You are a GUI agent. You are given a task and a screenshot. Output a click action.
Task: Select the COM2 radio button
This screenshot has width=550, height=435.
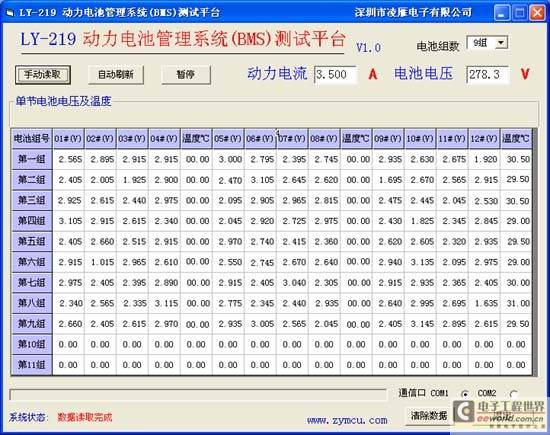pyautogui.click(x=514, y=394)
